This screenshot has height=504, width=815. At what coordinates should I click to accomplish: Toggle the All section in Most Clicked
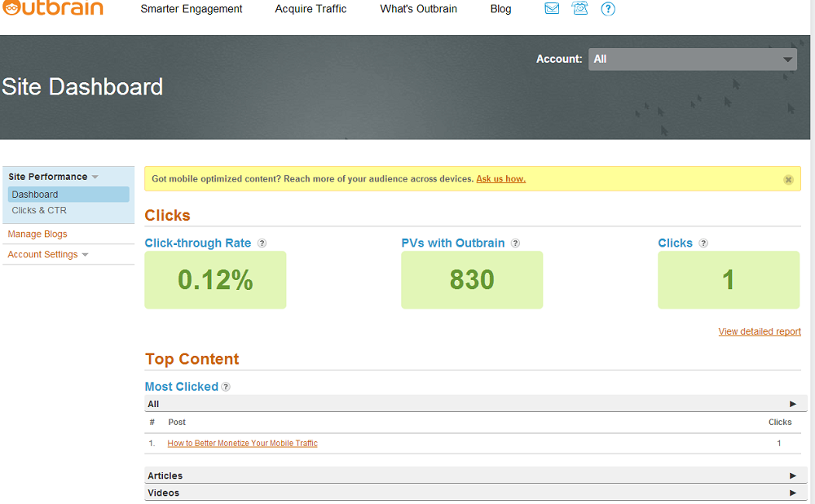pos(792,404)
